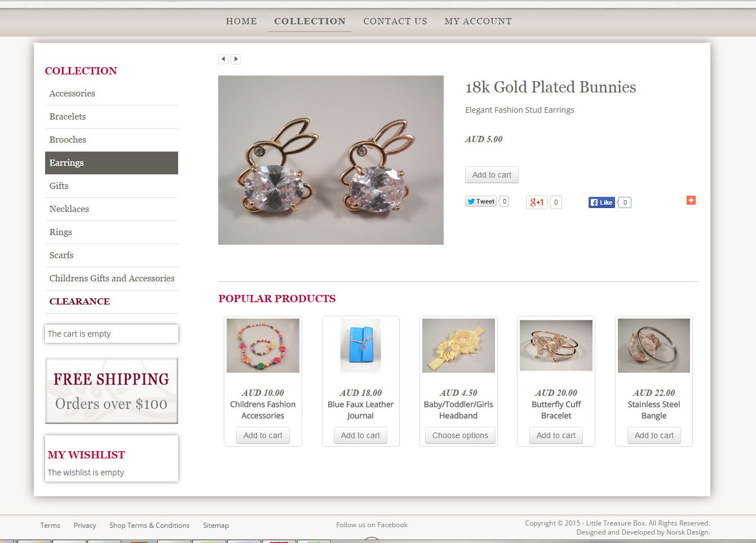The image size is (756, 543).
Task: View the Butterfly Cuff Bracelet thumbnail
Action: coord(556,345)
